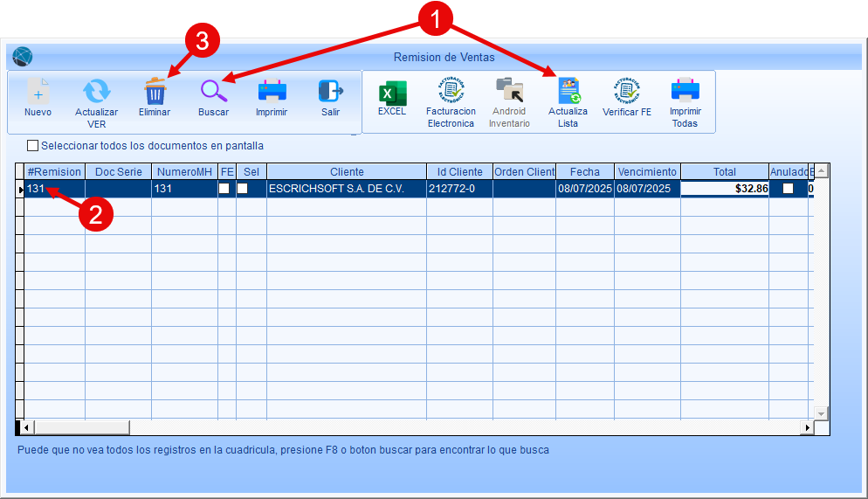Exit using the Salir icon

(x=330, y=92)
